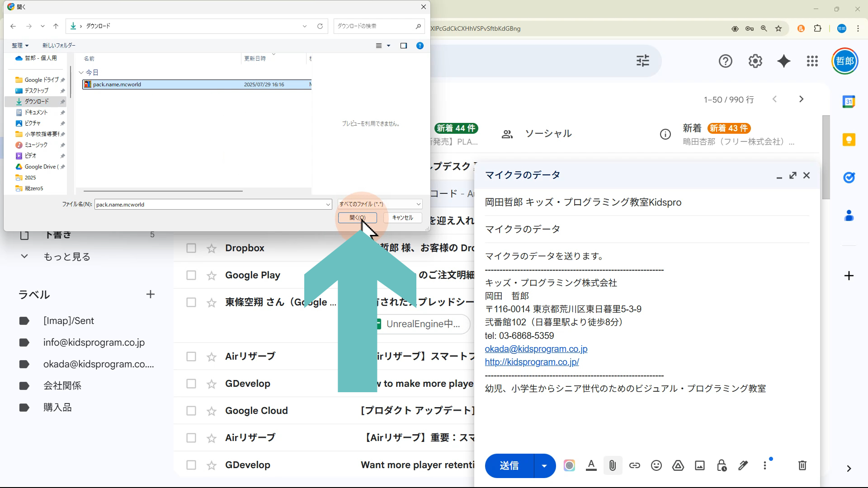Open Gmail settings gear

755,61
